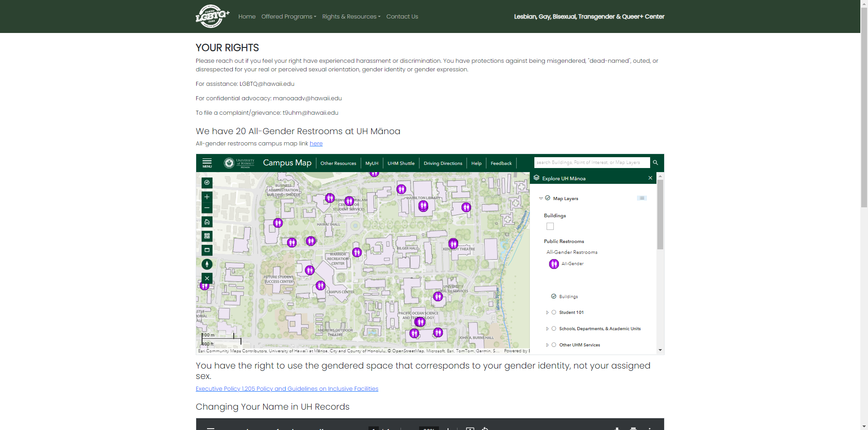Click the map zoom out minus button

207,208
